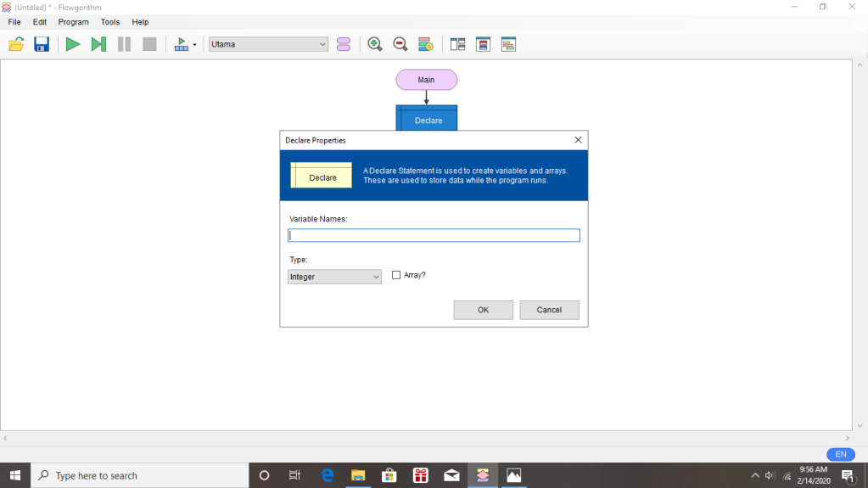Click the Stop square icon

[x=149, y=44]
